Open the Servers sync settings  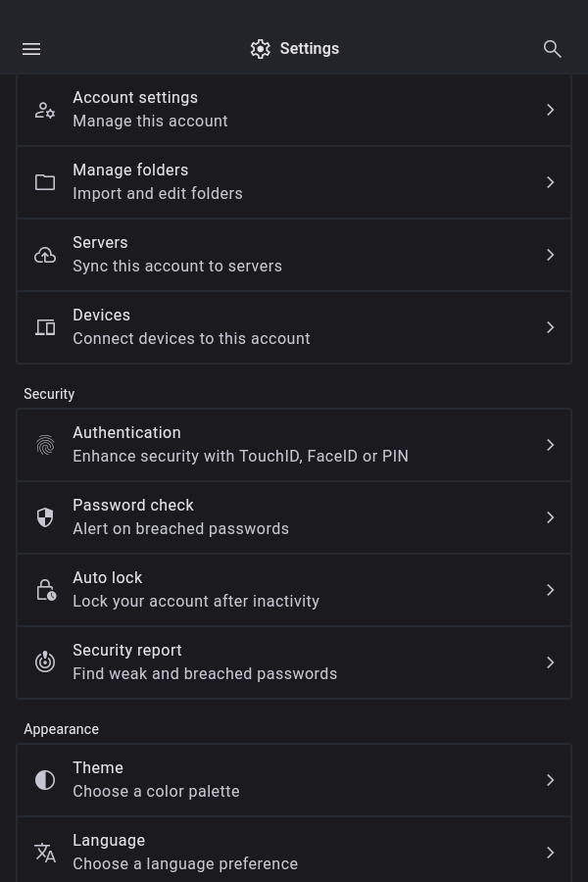[x=294, y=255]
